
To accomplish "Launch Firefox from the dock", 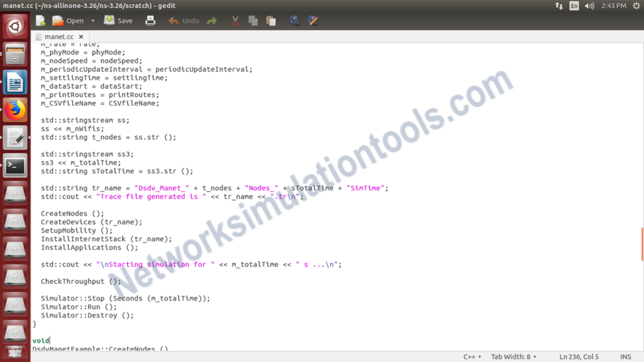I will (14, 109).
